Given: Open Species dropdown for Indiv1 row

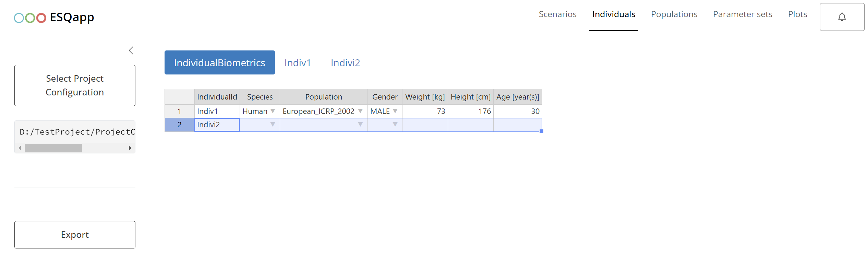Looking at the screenshot, I should point(273,111).
